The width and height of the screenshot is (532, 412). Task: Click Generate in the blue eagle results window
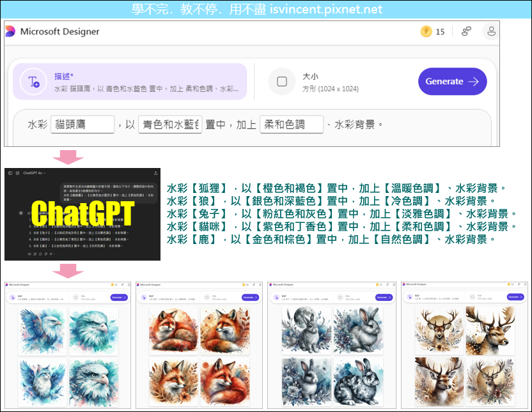[x=119, y=298]
